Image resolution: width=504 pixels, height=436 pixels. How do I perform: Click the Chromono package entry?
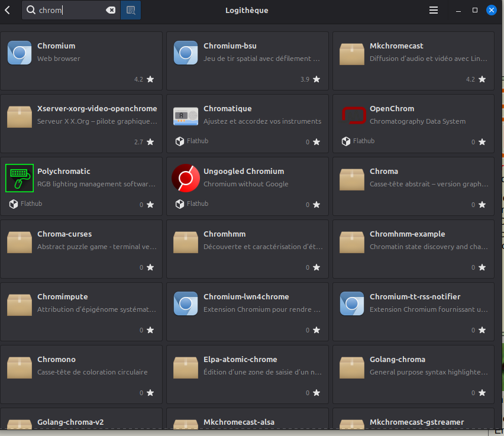point(82,373)
